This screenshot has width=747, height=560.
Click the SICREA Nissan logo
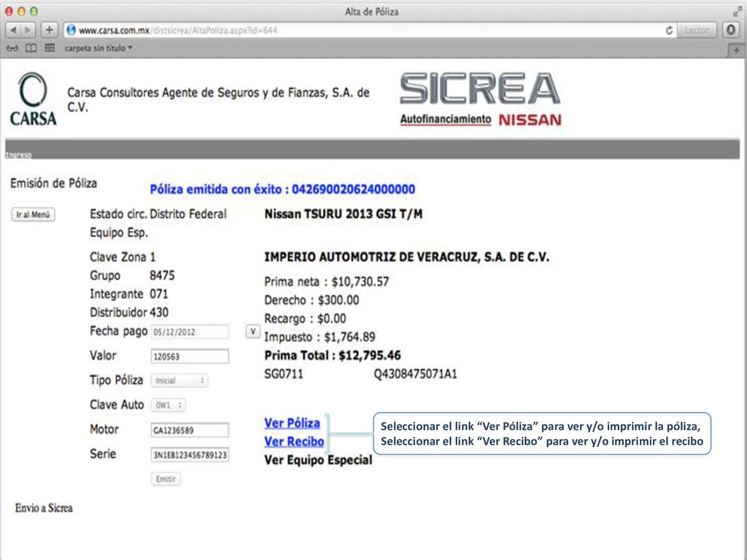(x=480, y=99)
